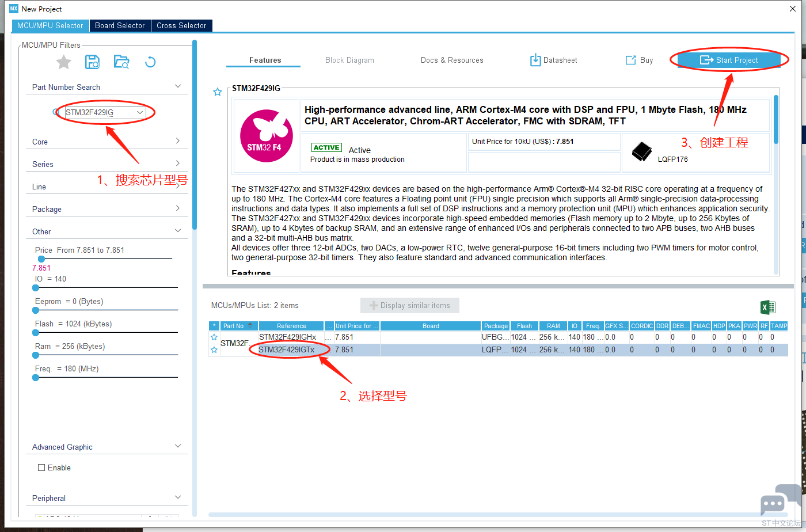This screenshot has width=806, height=532.
Task: Select the STM32F429IGHx reference cell
Action: point(291,337)
